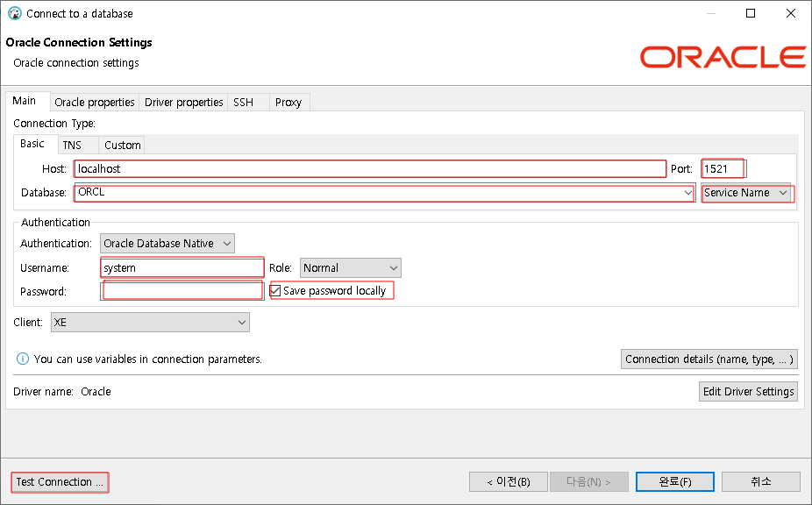Close the Connect to a database dialog
Screen dimensions: 812x505
(791, 13)
